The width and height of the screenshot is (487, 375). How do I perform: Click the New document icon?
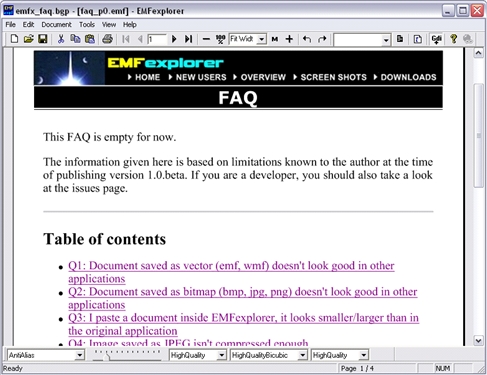[14, 39]
